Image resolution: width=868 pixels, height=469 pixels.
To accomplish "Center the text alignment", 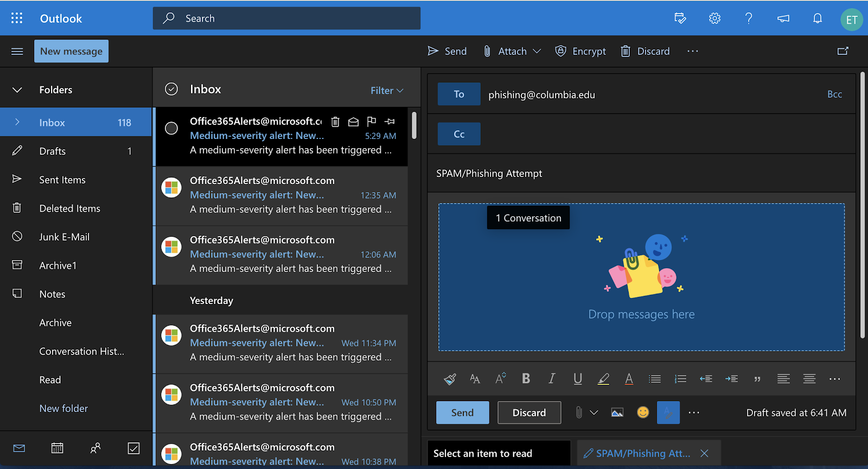I will [809, 379].
